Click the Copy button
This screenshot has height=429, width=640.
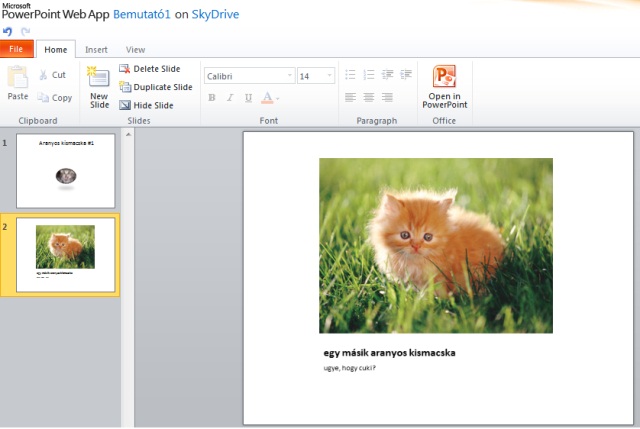(55, 98)
